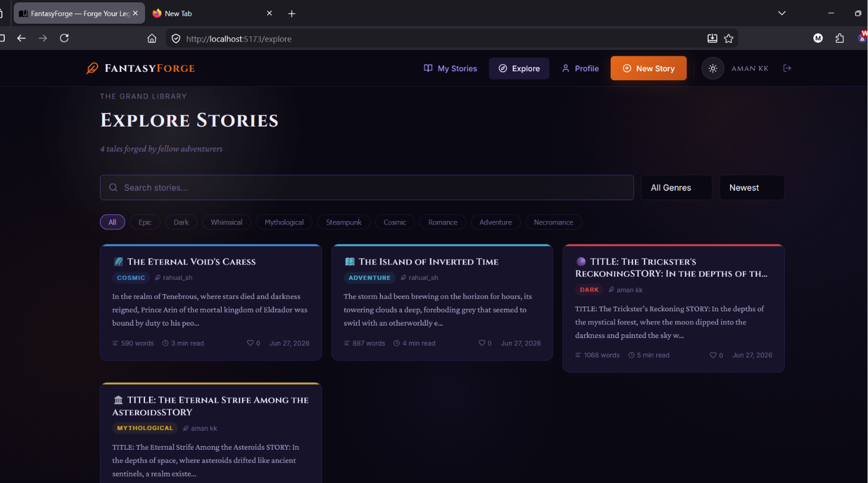Click the cosmic icon on Eternal Void's Caress
This screenshot has width=868, height=483.
point(118,261)
